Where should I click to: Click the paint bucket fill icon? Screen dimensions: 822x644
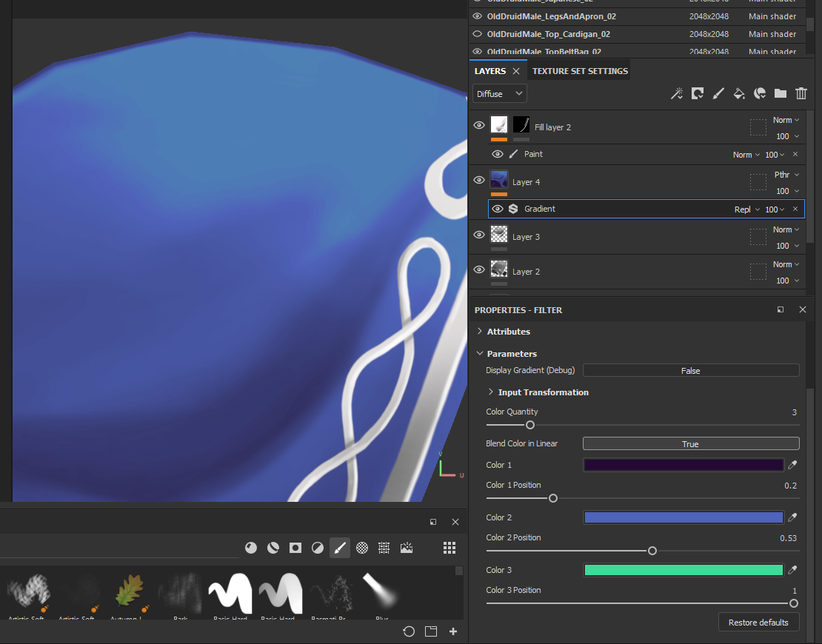click(x=738, y=93)
